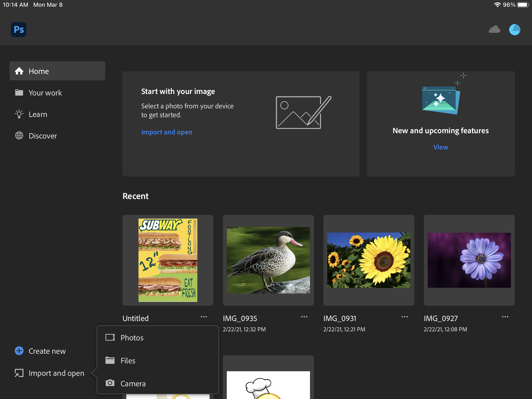
Task: Open more options for IMG_0927
Action: (505, 317)
